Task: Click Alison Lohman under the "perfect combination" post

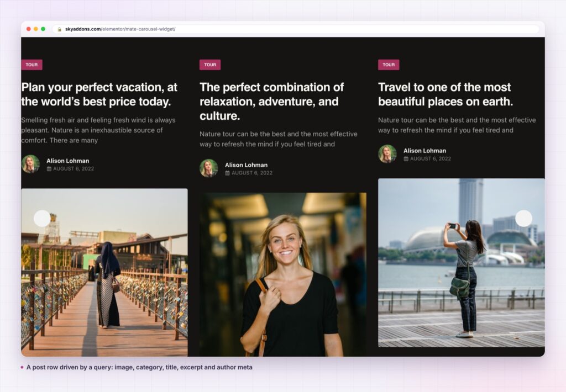Action: pyautogui.click(x=246, y=165)
